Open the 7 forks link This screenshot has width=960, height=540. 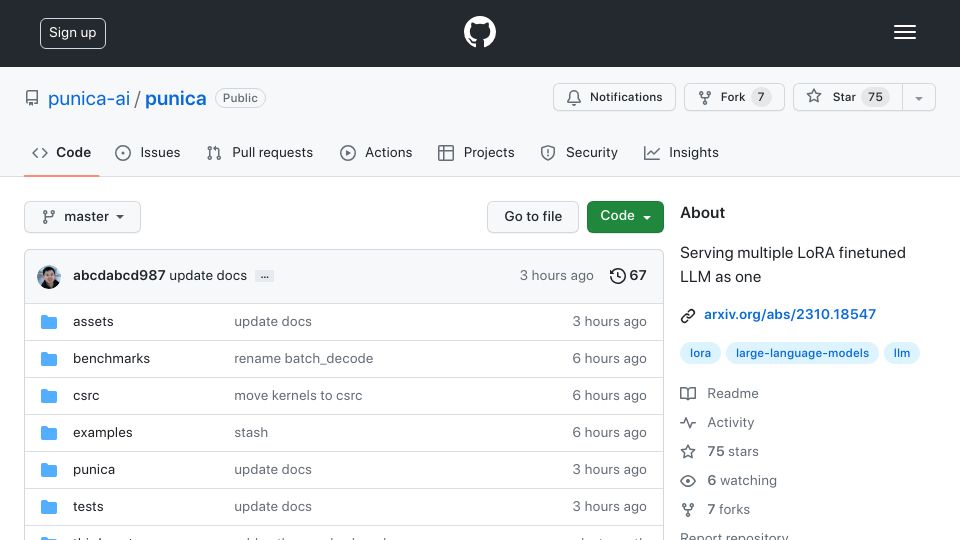pos(729,509)
